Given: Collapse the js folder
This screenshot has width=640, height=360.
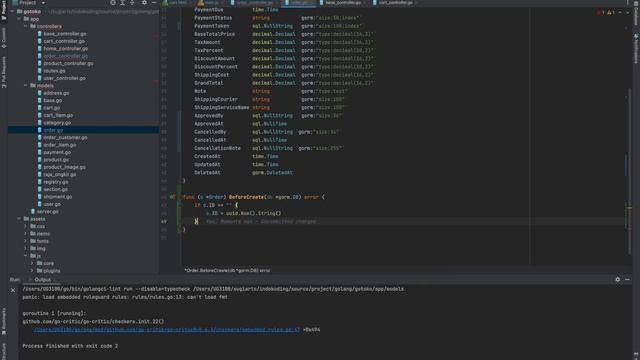Looking at the screenshot, I should (x=25, y=256).
